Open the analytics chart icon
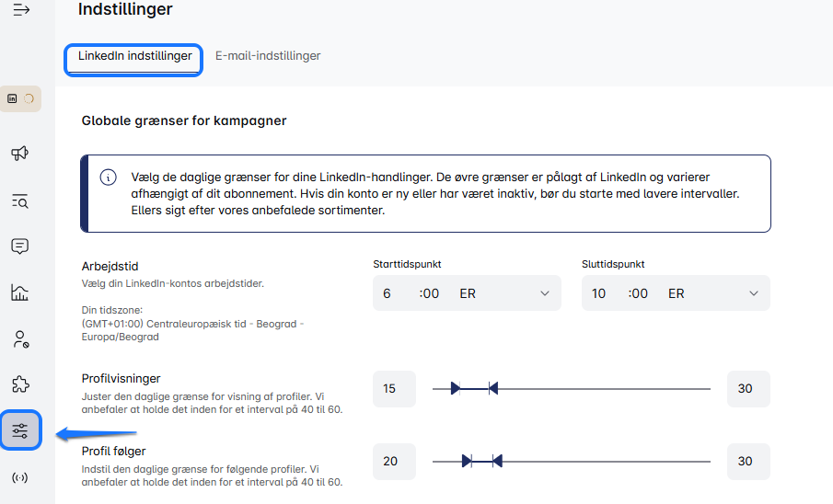The width and height of the screenshot is (833, 504). coord(20,292)
